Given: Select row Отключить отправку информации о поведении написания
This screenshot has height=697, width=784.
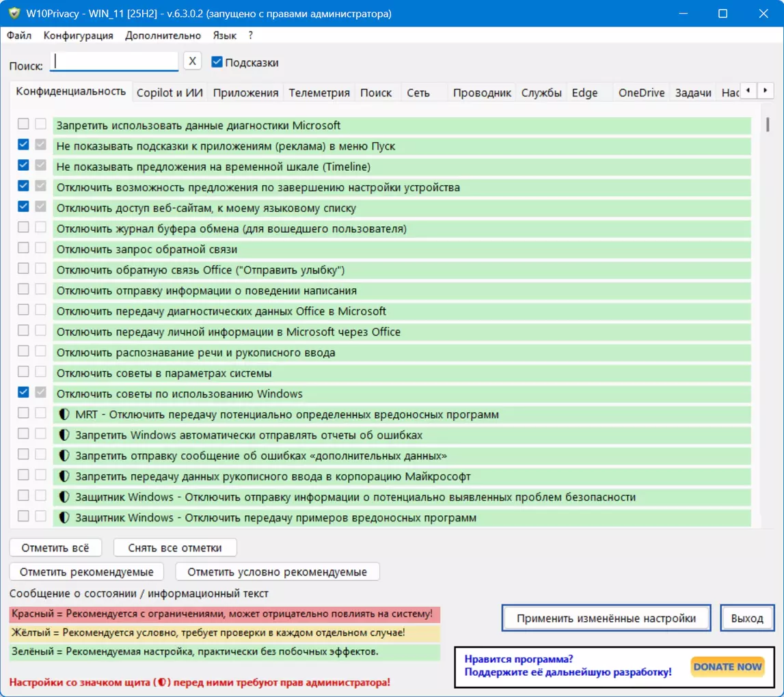Looking at the screenshot, I should (401, 290).
